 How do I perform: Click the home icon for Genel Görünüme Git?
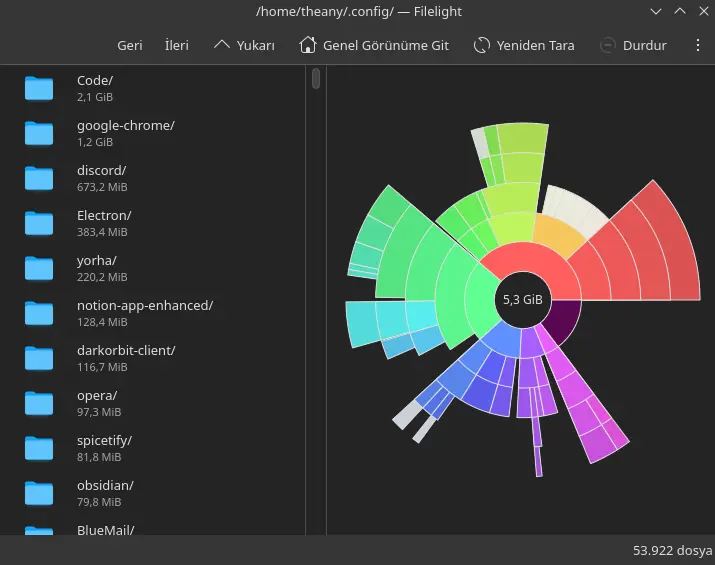pyautogui.click(x=308, y=45)
